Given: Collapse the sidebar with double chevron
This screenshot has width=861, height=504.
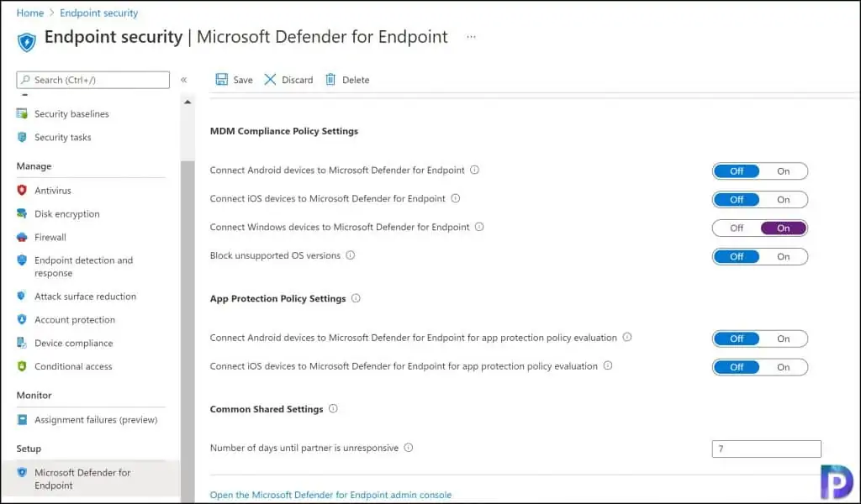Looking at the screenshot, I should (x=184, y=80).
